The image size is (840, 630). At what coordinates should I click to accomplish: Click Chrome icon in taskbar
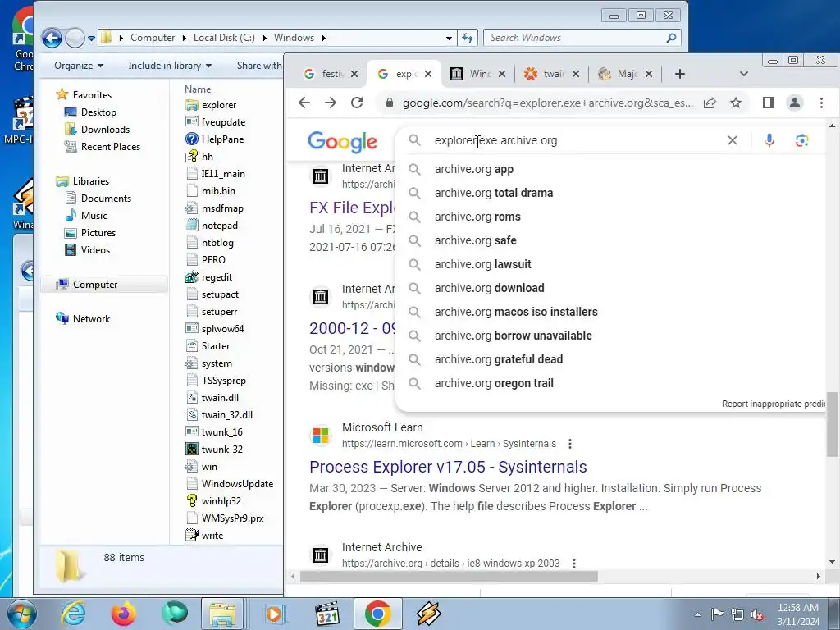coord(377,614)
